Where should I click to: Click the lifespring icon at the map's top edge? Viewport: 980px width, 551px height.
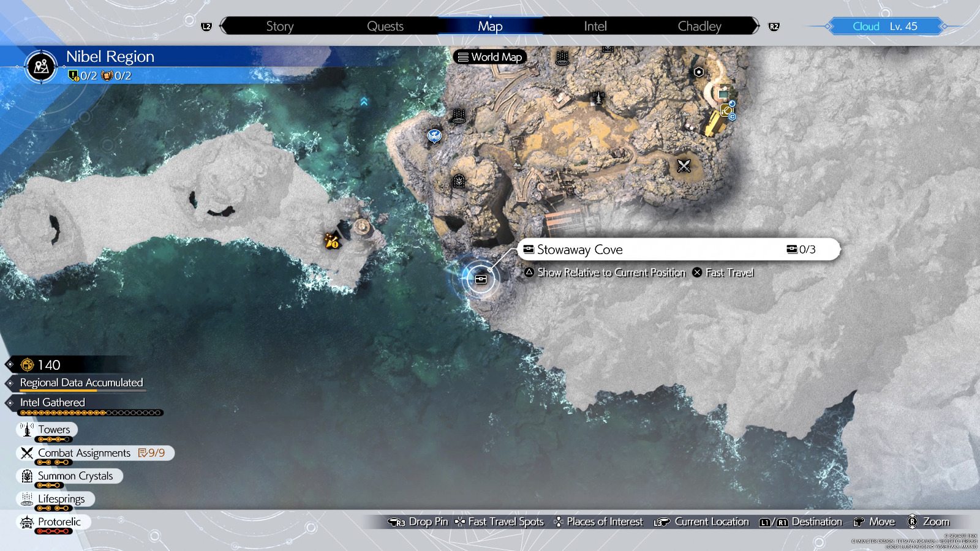click(x=562, y=58)
